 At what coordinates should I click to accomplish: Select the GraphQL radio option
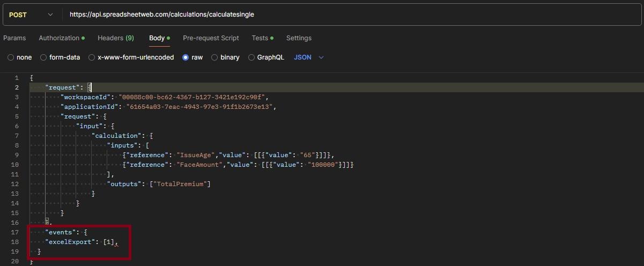point(266,57)
